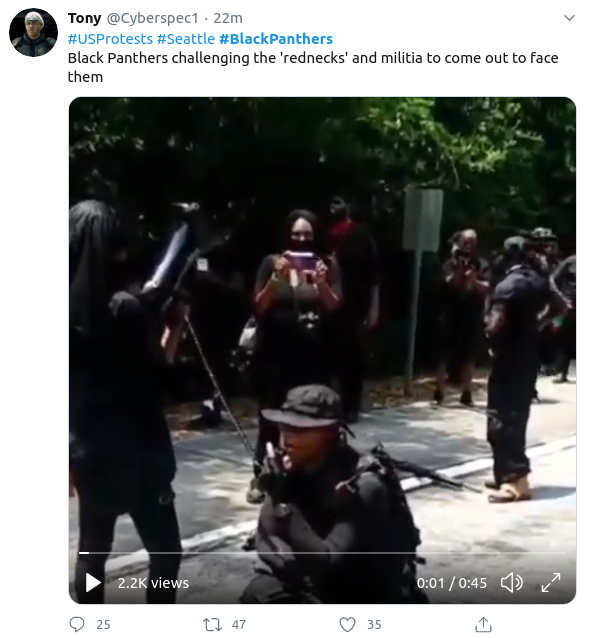The height and width of the screenshot is (638, 589).
Task: Expand the video to fullscreen
Action: click(551, 582)
